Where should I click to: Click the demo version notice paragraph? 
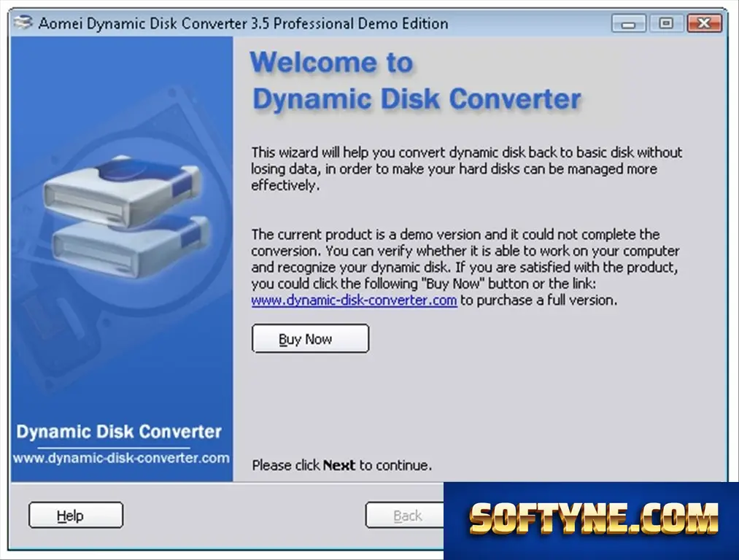click(465, 267)
